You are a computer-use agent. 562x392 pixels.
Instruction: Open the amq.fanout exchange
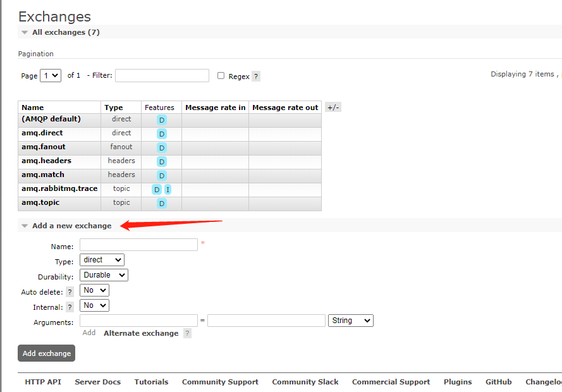44,147
